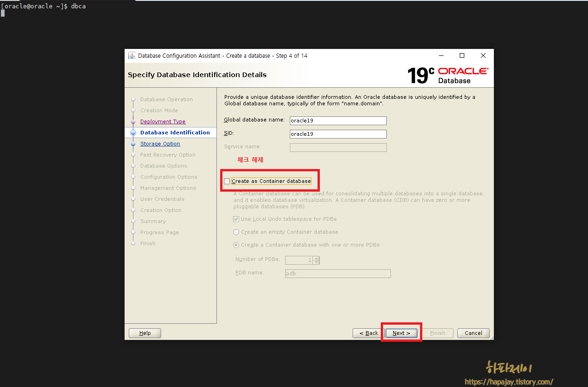Toggle Use Local Undo tablespace for PDBs
Viewport: 588px width, 387px height.
tap(236, 219)
